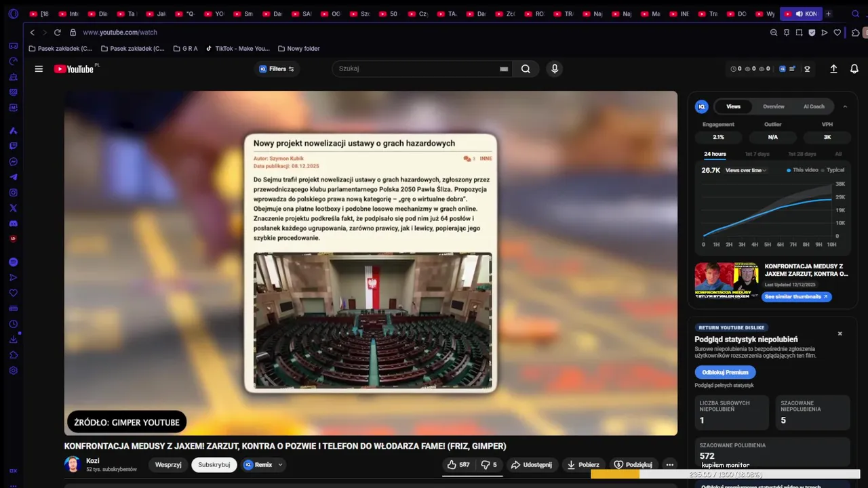Close the Return YouTube Dislike panel
Viewport: 868px width, 488px height.
[840, 333]
